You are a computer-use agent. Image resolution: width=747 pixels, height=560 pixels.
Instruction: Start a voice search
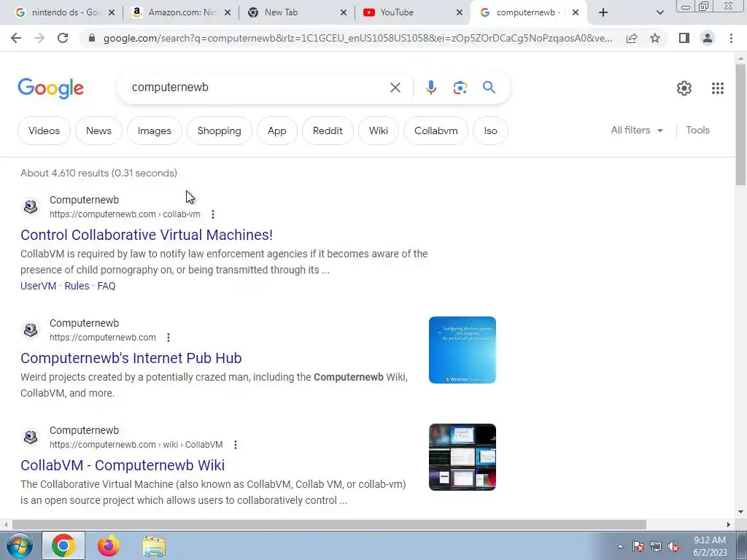click(430, 87)
